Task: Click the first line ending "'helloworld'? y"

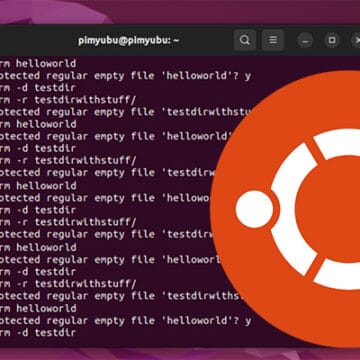Action: [x=125, y=76]
